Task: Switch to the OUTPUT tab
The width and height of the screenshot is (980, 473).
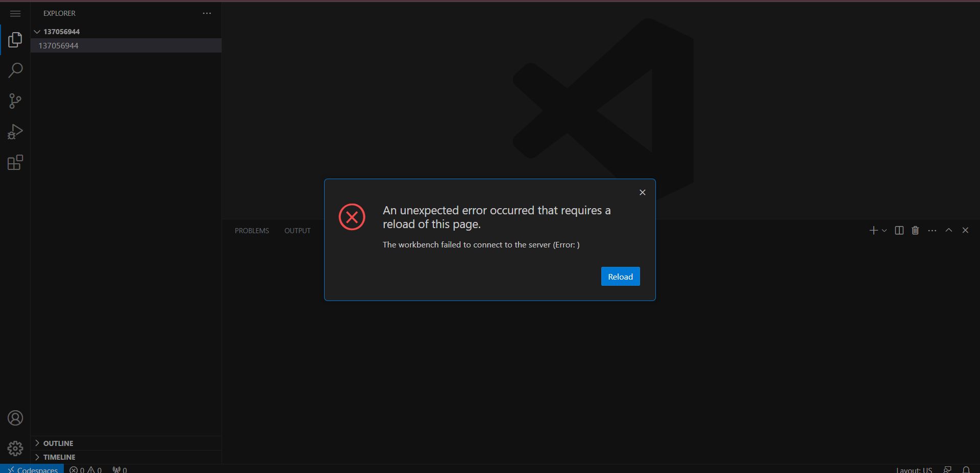Action: tap(297, 230)
